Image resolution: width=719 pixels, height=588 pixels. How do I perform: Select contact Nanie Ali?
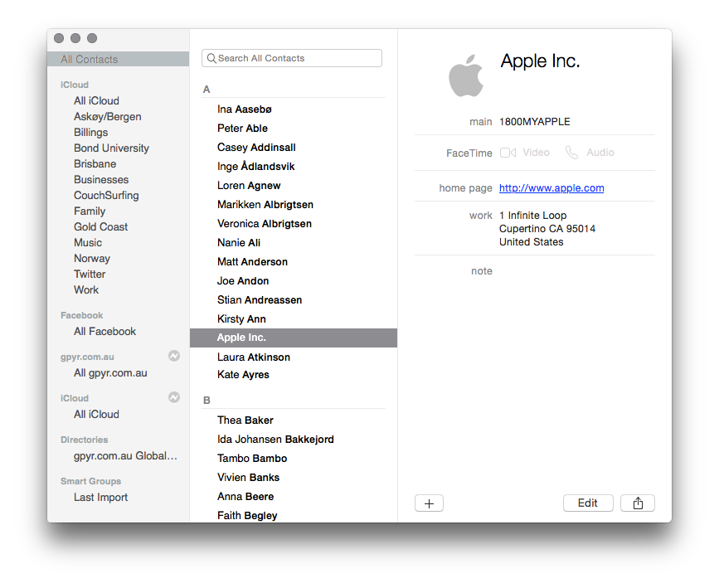click(x=239, y=243)
